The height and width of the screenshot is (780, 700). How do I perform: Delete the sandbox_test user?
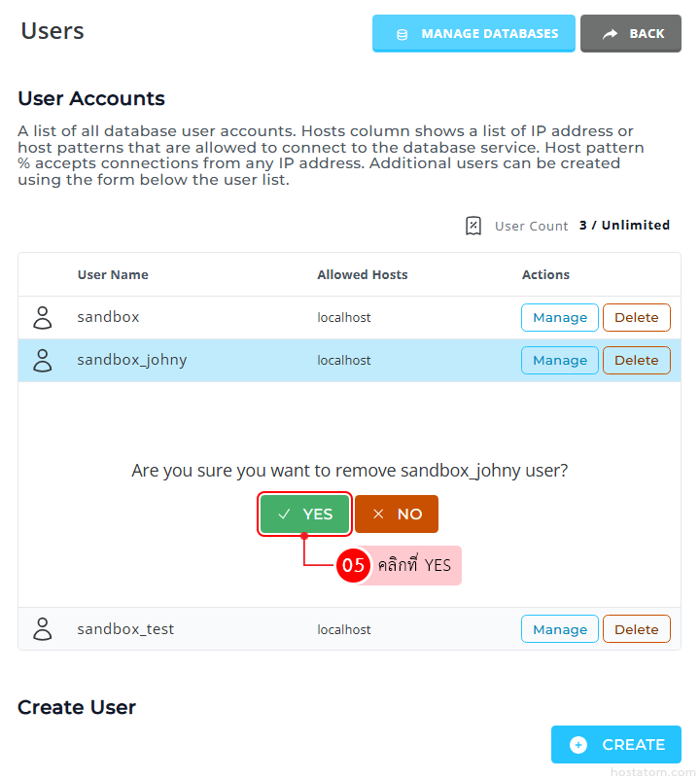[637, 629]
